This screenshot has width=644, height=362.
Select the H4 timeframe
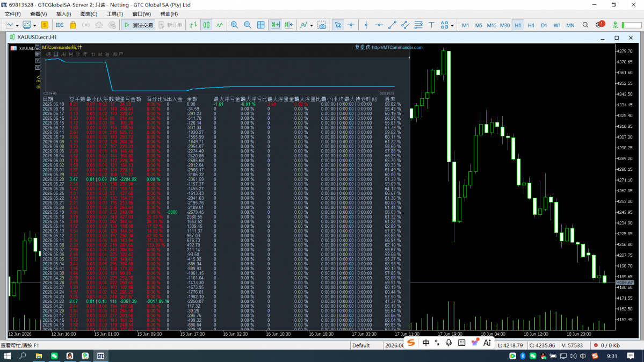pos(531,25)
